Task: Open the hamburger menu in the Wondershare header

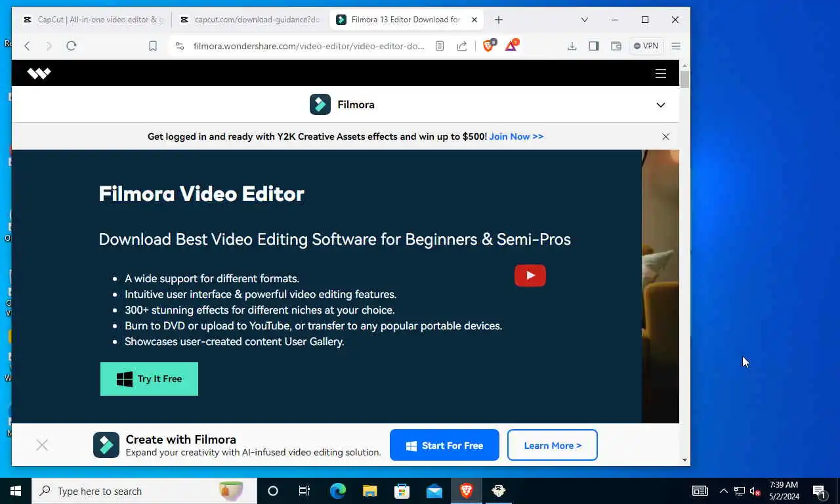Action: (x=661, y=73)
